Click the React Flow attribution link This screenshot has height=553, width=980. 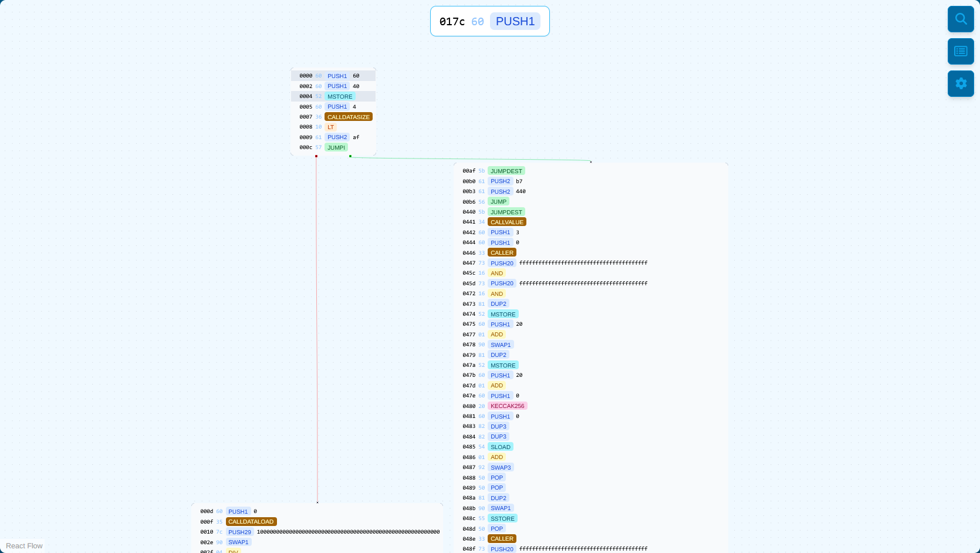[24, 546]
